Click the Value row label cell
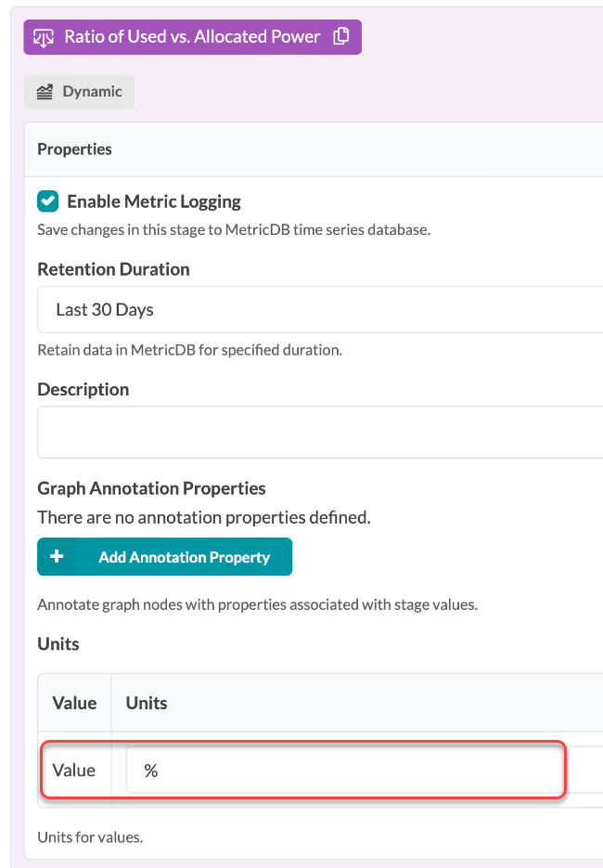This screenshot has height=868, width=603. coord(74,771)
